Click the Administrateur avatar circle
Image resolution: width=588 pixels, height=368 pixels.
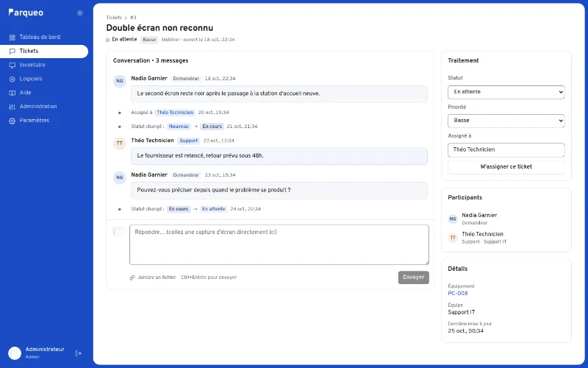pos(15,353)
